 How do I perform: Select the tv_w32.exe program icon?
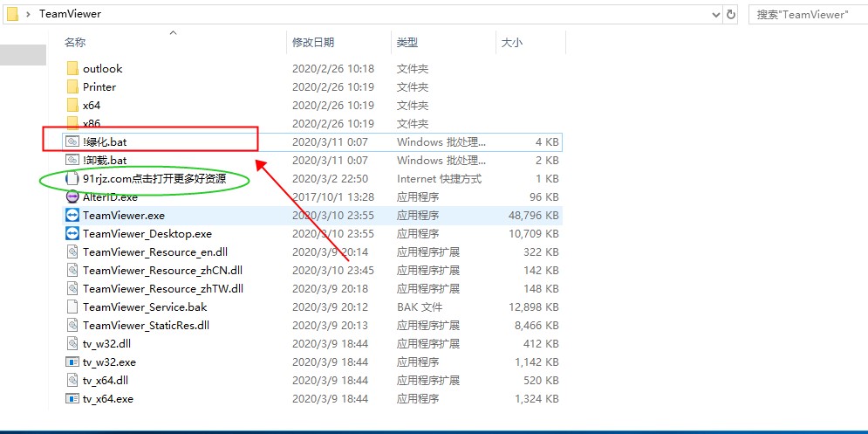pyautogui.click(x=72, y=362)
